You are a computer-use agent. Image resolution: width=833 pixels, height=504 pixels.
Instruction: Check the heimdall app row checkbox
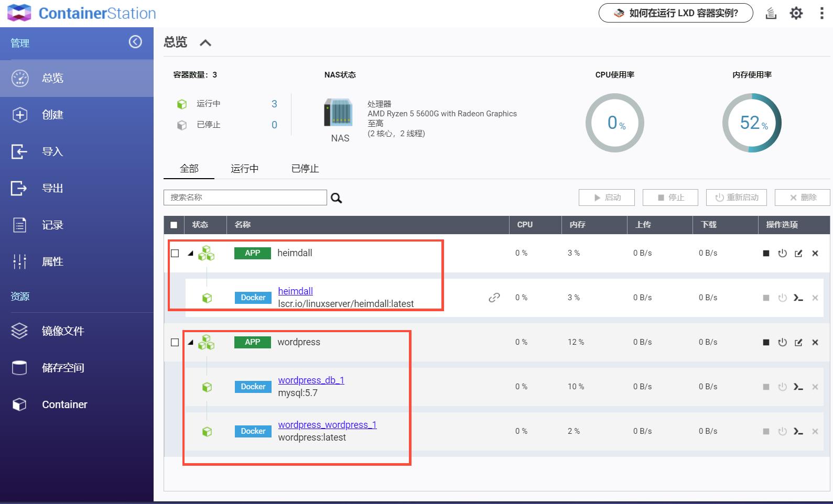[x=175, y=253]
